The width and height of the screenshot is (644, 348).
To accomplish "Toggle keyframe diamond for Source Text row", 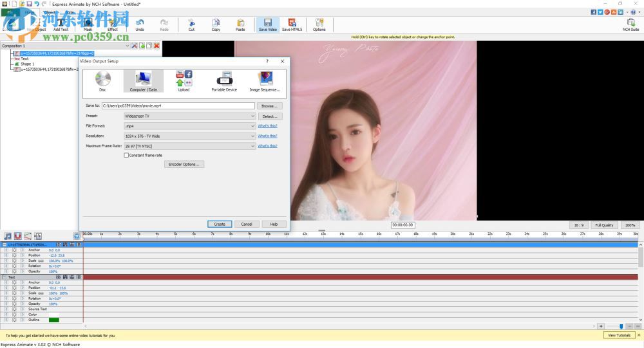I will 14,309.
